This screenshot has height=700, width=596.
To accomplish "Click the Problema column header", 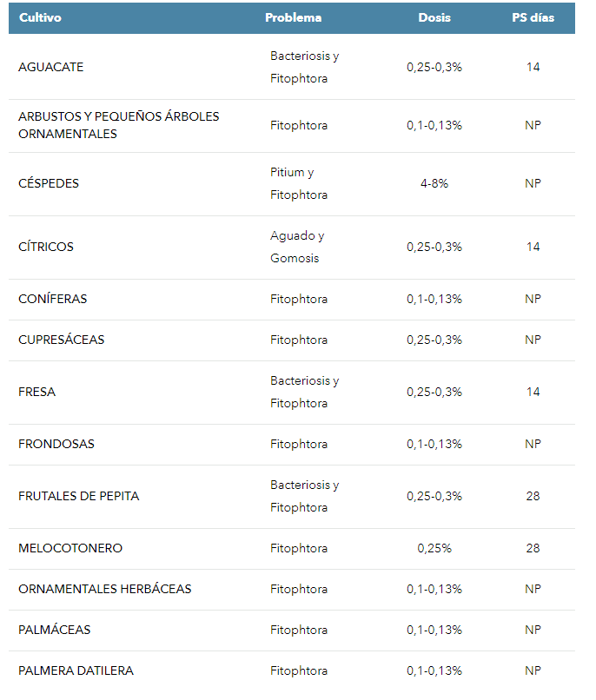I will point(294,18).
